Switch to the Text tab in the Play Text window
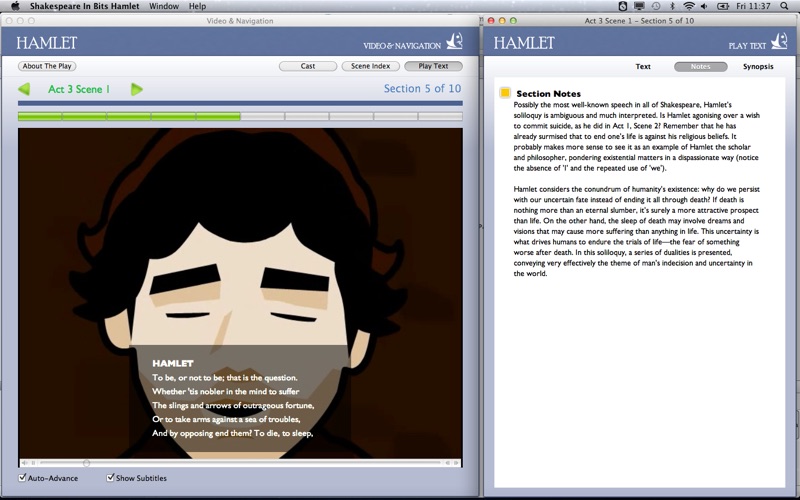 pyautogui.click(x=643, y=66)
